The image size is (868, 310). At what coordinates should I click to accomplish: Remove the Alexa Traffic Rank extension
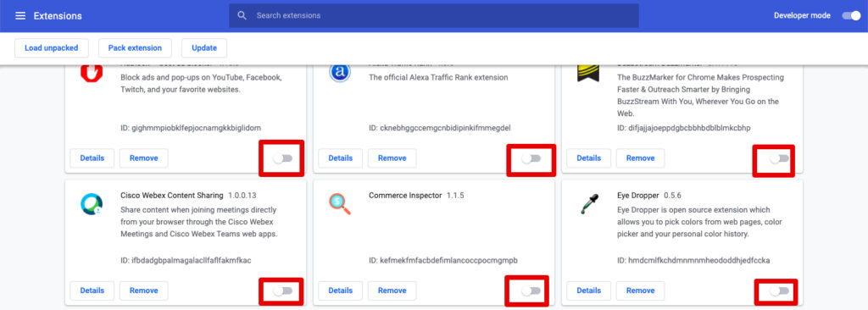click(392, 158)
